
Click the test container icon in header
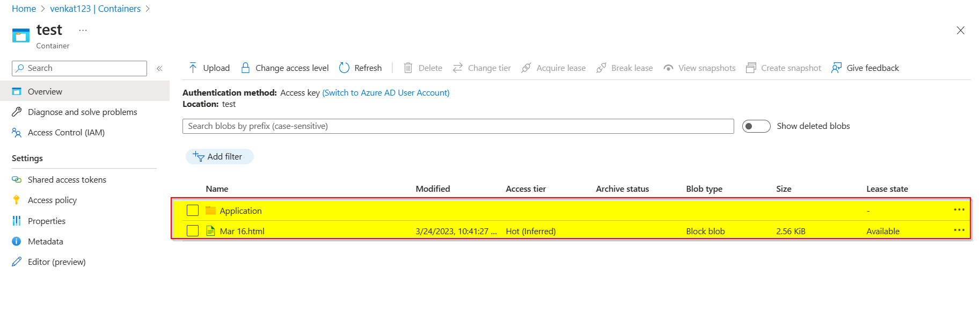21,35
